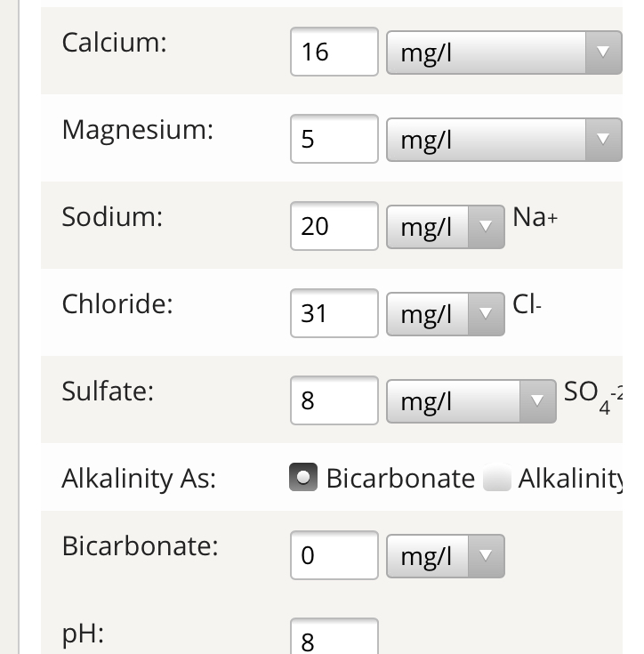Viewport: 644px width, 654px height.
Task: Open the Sodium mg/l unit dropdown
Action: point(445,226)
